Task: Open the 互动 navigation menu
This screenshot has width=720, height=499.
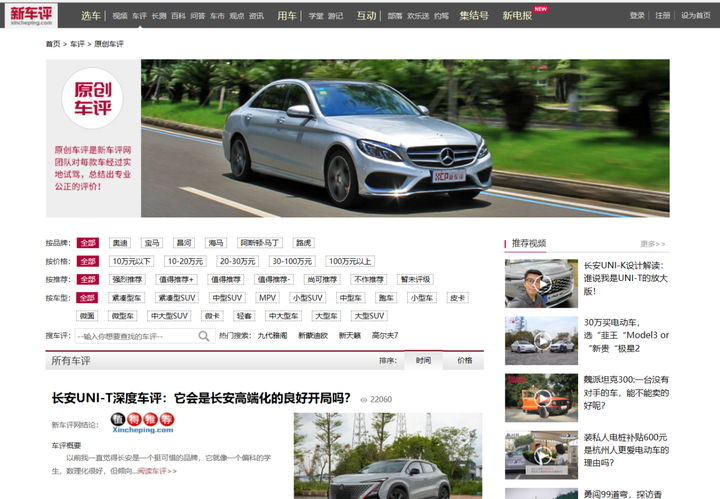Action: coord(366,16)
